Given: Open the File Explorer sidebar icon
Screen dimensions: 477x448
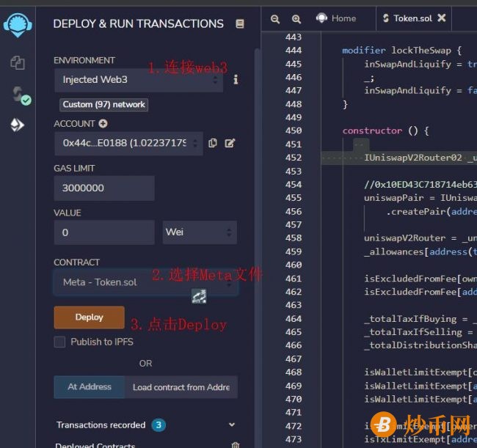Looking at the screenshot, I should [x=17, y=63].
